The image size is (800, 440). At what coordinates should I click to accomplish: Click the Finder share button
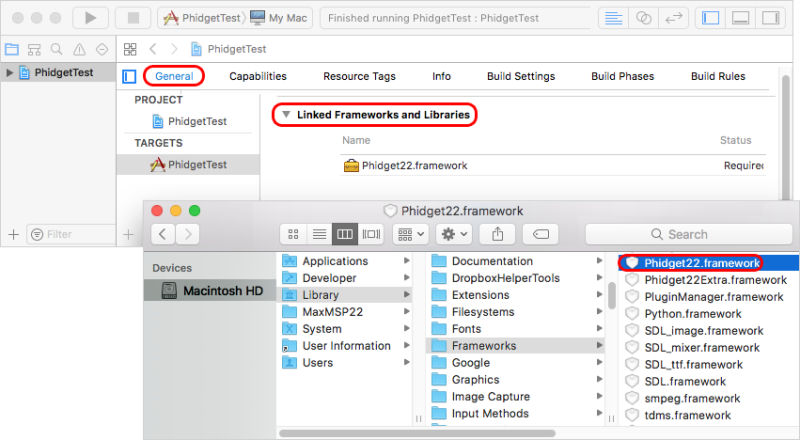[x=497, y=234]
